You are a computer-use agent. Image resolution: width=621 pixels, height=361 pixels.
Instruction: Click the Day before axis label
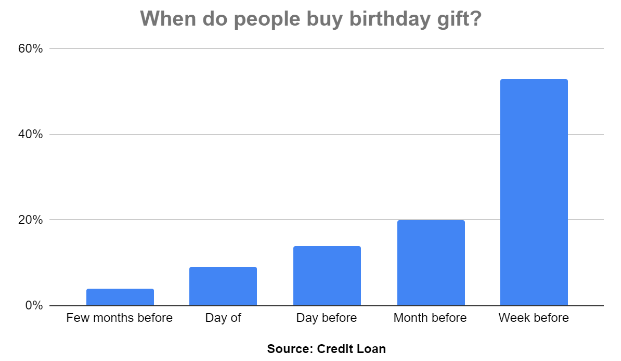[x=326, y=318]
